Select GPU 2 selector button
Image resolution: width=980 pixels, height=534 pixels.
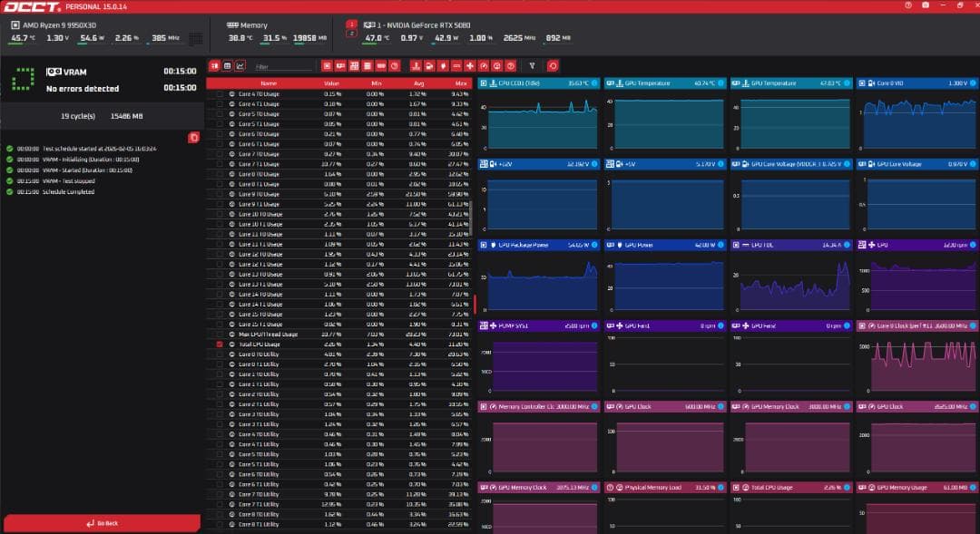[351, 33]
